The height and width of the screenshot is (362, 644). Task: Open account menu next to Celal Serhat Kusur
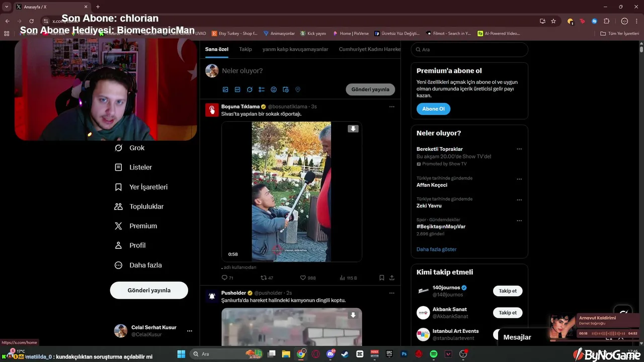(190, 331)
